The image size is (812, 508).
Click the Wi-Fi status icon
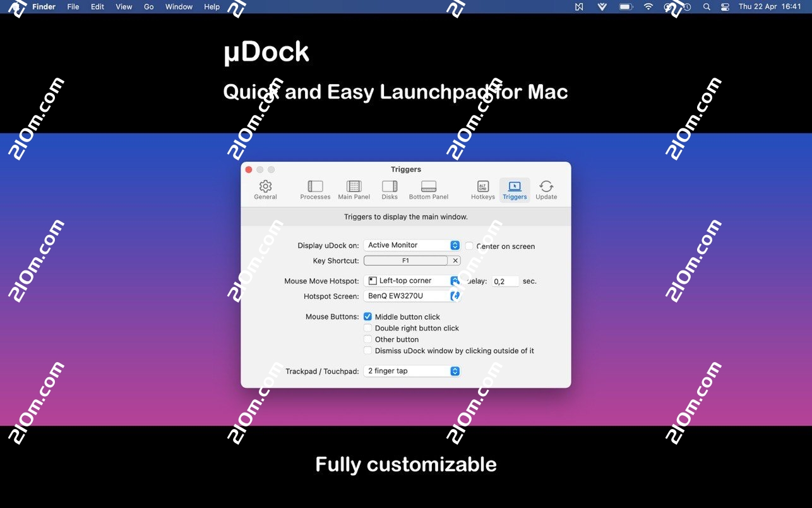click(648, 7)
